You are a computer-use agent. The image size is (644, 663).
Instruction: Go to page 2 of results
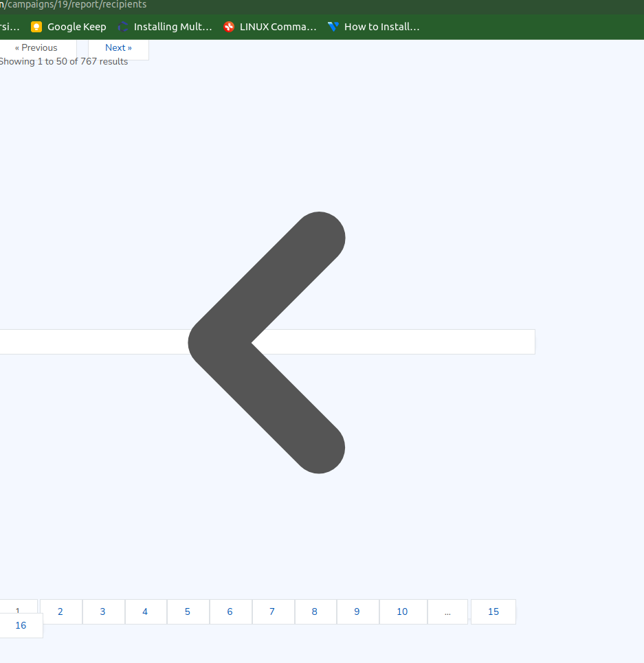[60, 611]
